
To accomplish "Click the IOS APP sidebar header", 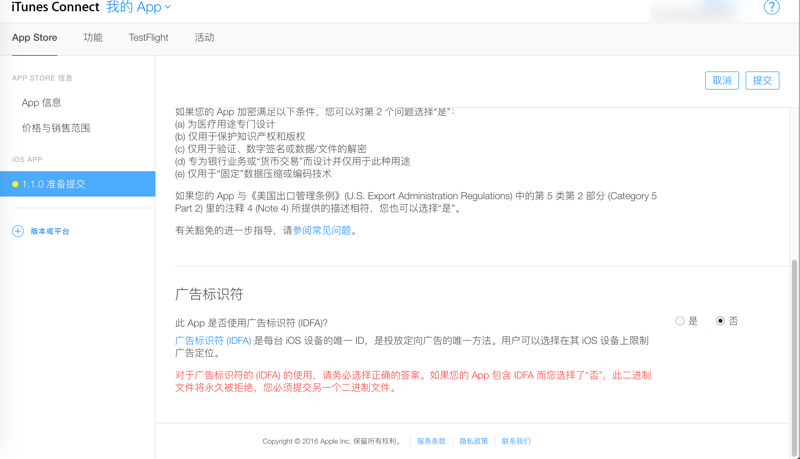I will 27,160.
